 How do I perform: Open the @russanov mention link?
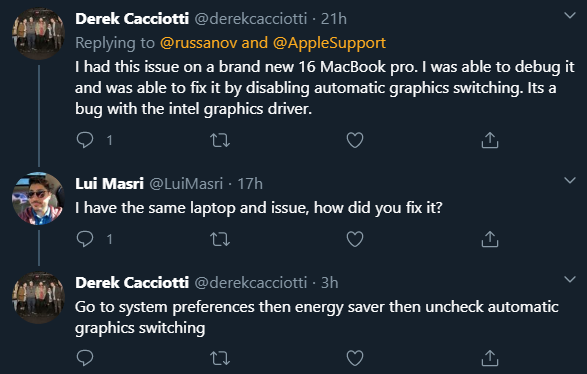click(x=198, y=43)
